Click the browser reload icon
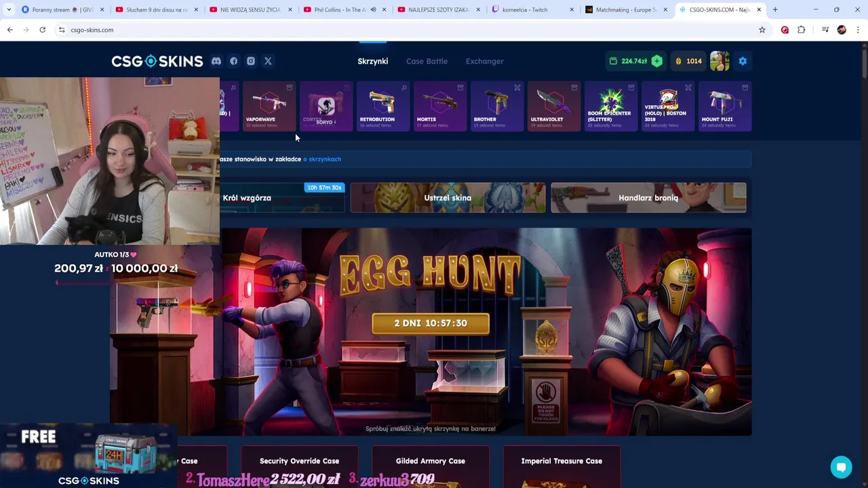This screenshot has height=488, width=868. coord(42,30)
